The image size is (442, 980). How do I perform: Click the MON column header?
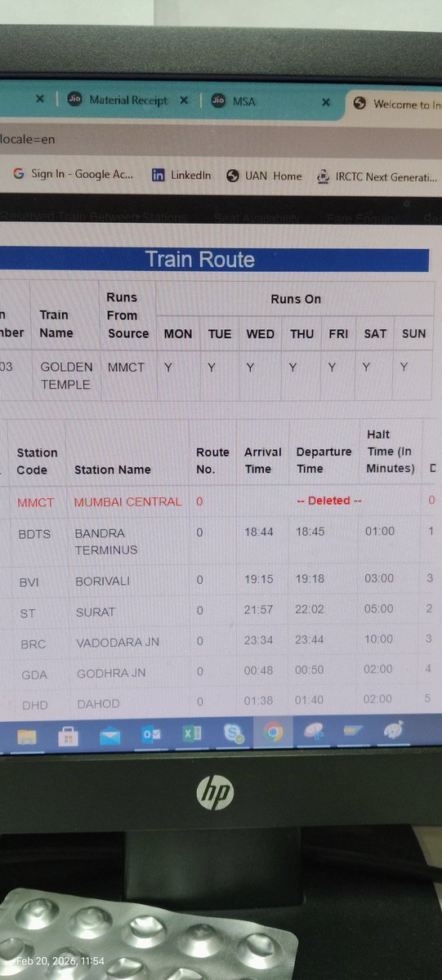pos(178,333)
